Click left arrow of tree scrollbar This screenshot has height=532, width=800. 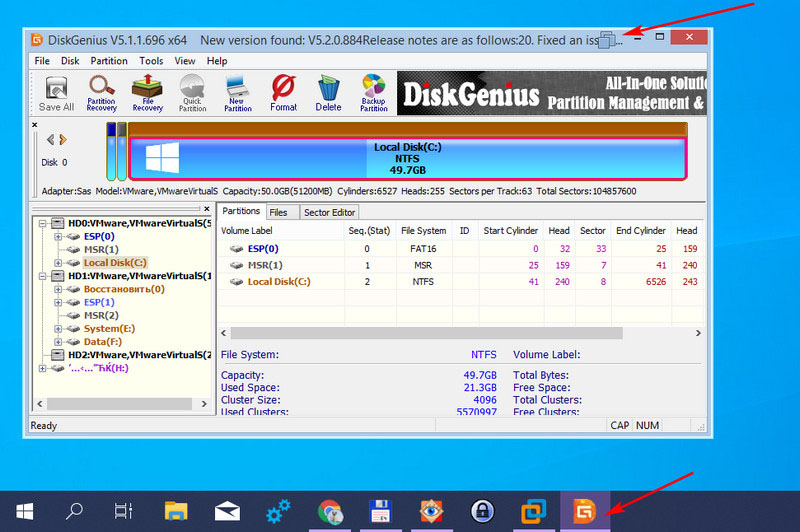coord(40,403)
